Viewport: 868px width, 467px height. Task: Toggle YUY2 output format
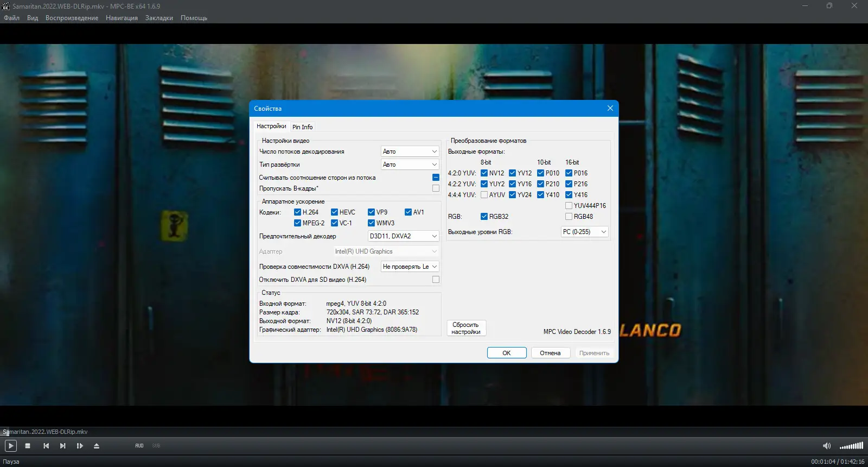[484, 184]
